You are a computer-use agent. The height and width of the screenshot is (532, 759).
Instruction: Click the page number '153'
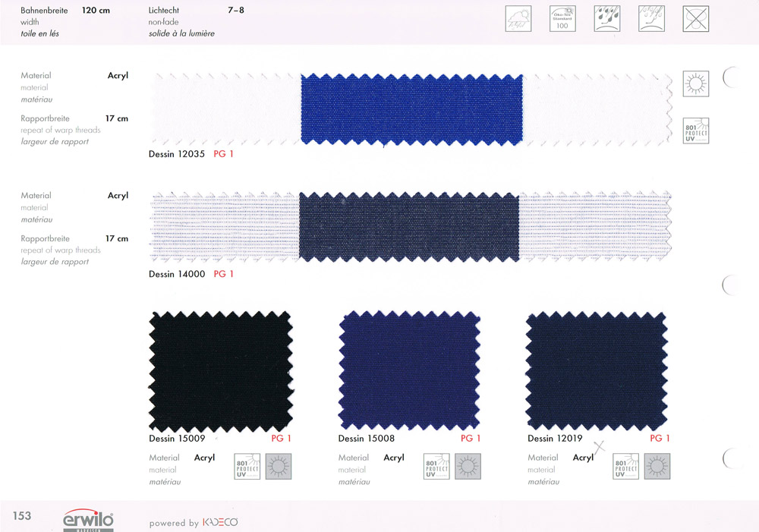point(22,516)
